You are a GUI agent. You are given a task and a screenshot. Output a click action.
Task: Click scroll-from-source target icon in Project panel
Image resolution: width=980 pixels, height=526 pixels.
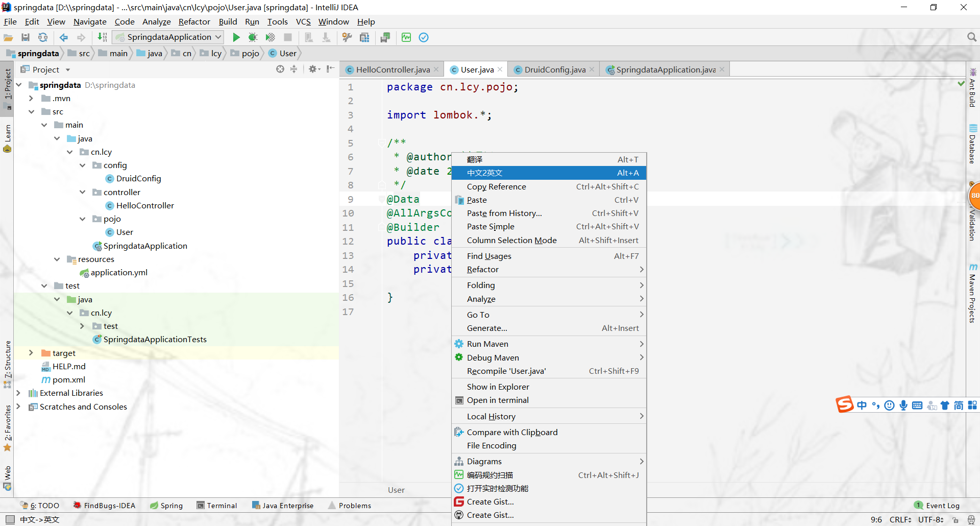pyautogui.click(x=280, y=69)
